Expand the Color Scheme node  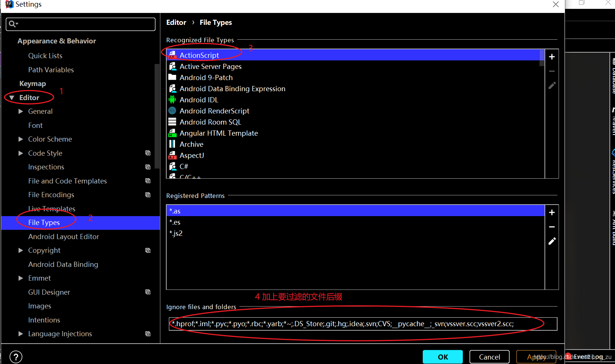click(x=21, y=139)
